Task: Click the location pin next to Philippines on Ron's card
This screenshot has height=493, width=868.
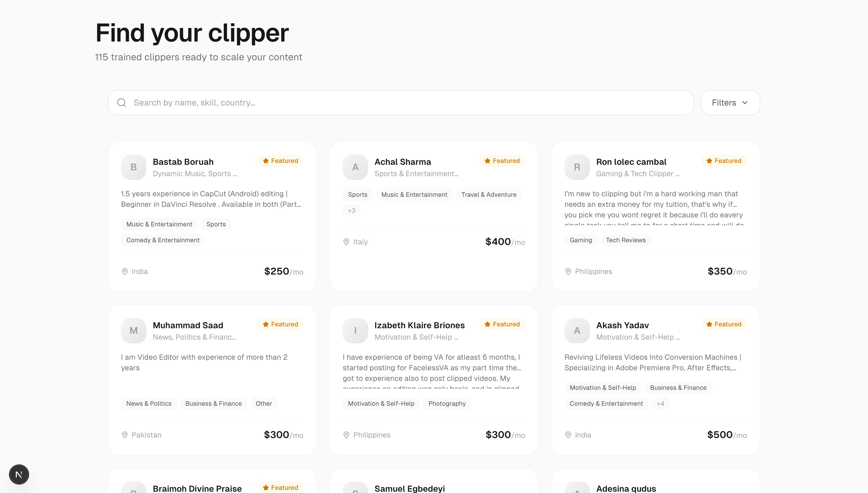Action: (568, 271)
